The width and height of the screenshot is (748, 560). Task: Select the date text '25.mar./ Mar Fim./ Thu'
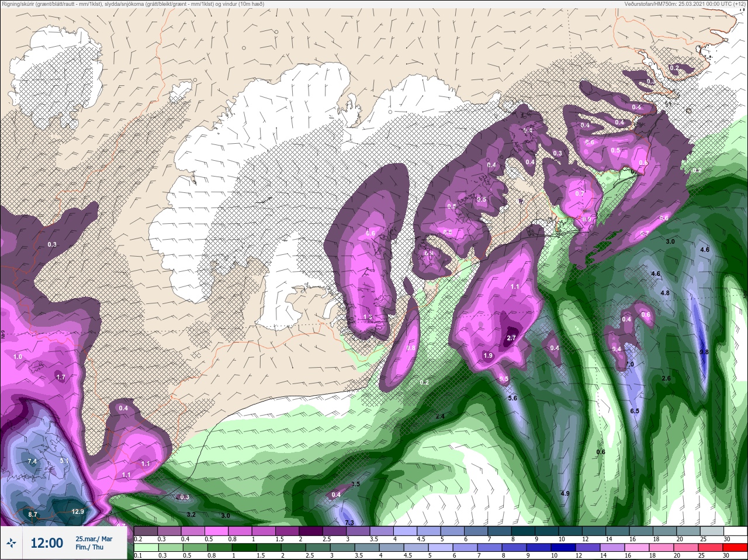coord(93,543)
